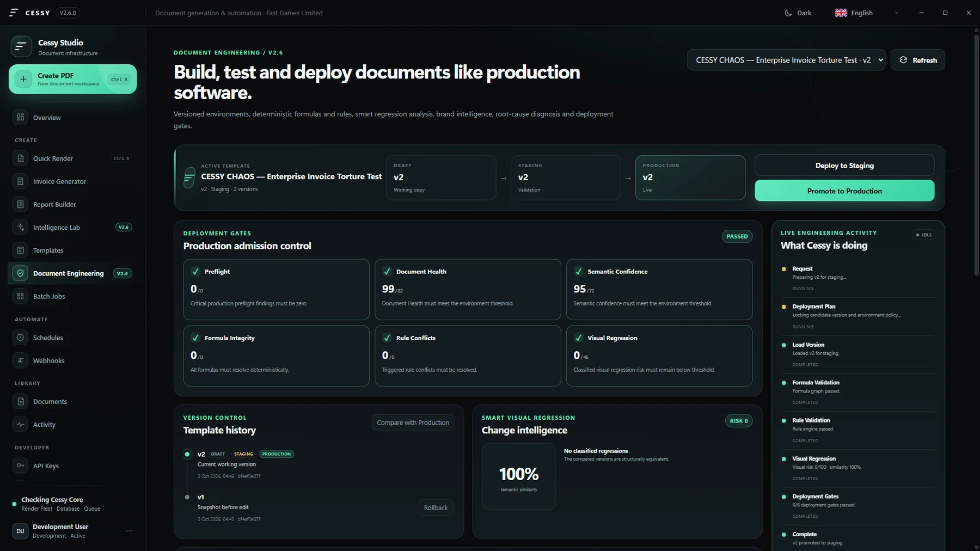Click the Preflight gate card
Viewport: 980px width, 551px height.
[277, 289]
